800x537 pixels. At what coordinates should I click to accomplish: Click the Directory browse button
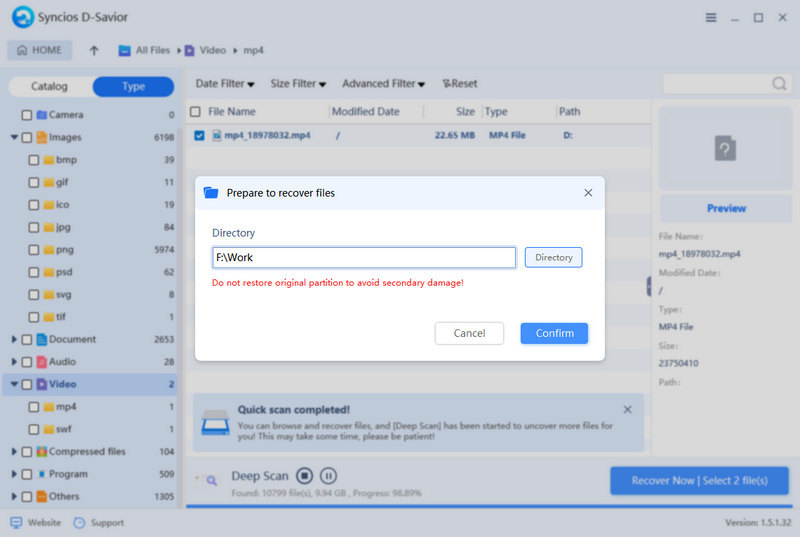[x=553, y=257]
